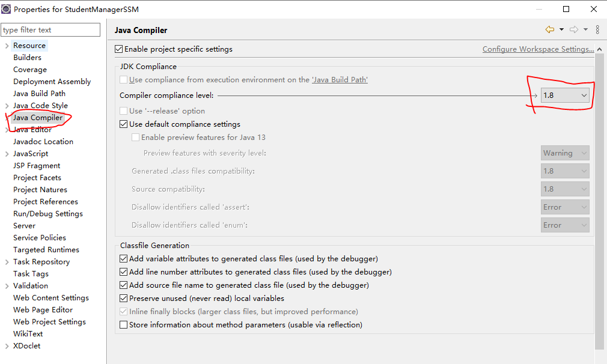Select Project Facets in the tree

coord(37,178)
